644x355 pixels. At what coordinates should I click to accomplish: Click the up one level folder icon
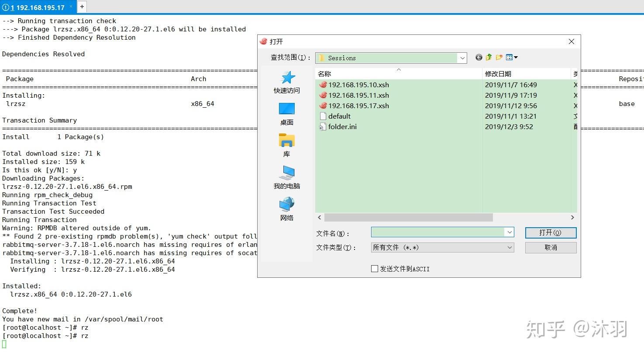click(489, 57)
